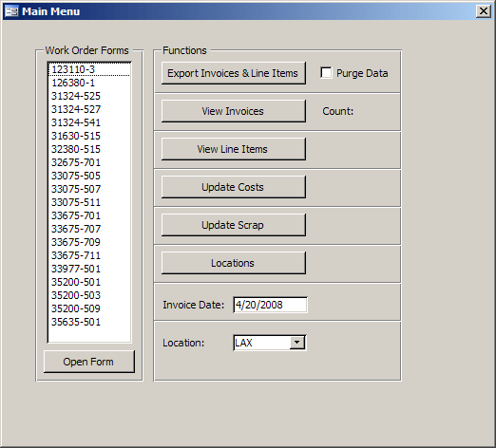
Task: Close the Main Menu window
Action: click(484, 11)
